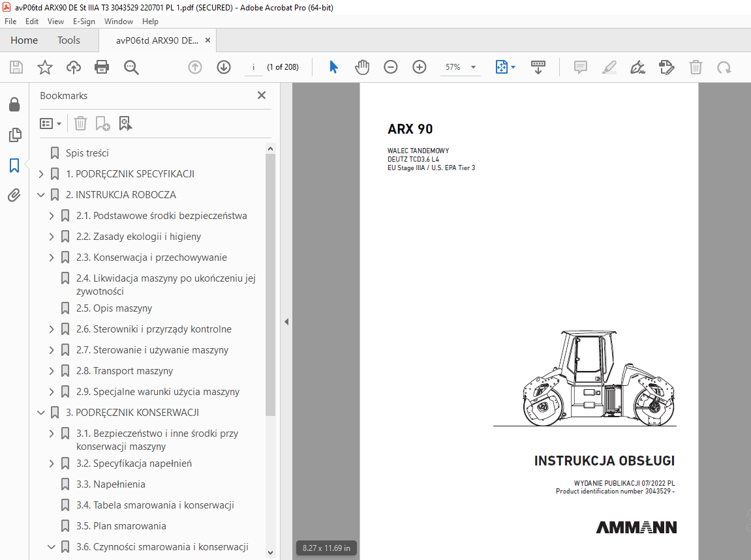Add document to starred with star icon
Viewport: 751px width, 560px height.
(45, 67)
